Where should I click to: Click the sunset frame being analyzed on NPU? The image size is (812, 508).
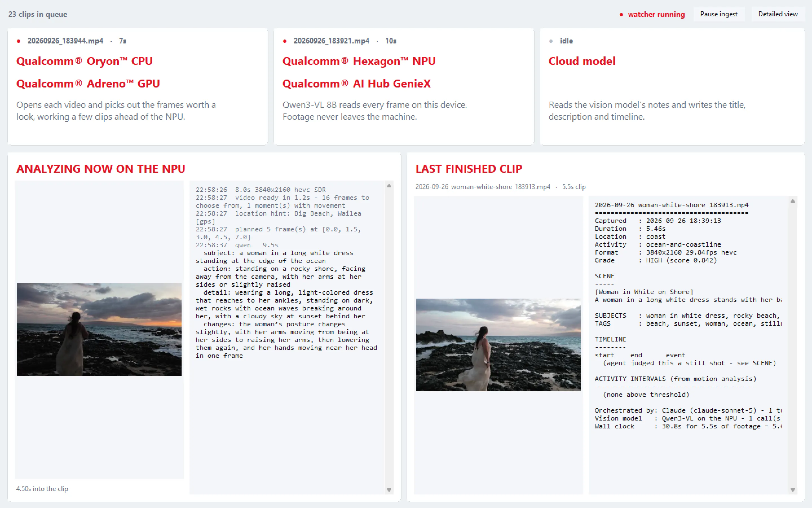99,329
